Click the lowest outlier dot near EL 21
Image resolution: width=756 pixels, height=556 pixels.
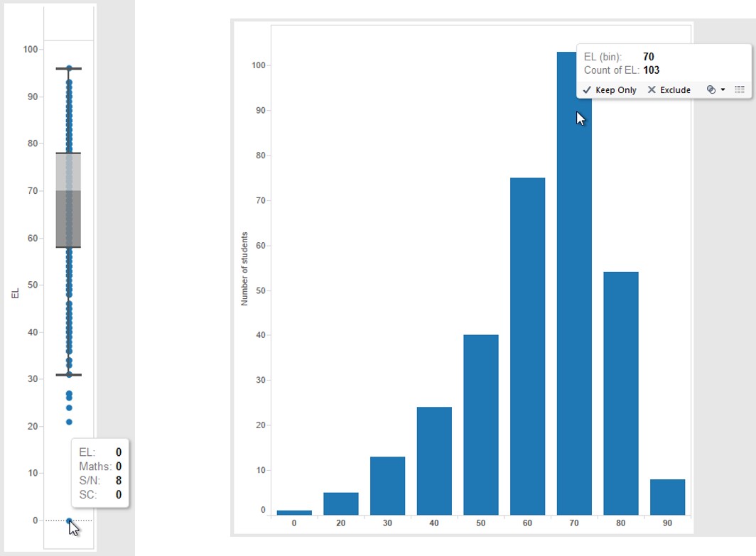69,422
